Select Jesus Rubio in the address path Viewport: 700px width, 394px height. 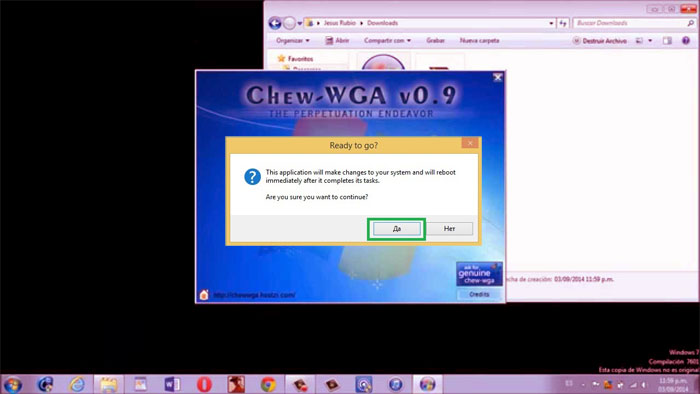[340, 23]
